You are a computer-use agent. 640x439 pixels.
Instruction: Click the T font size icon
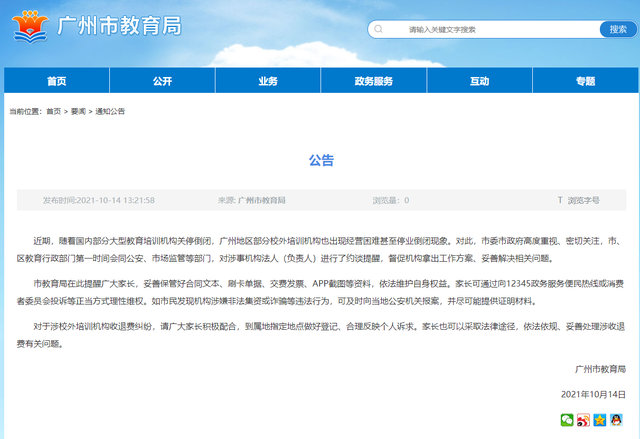pos(560,200)
